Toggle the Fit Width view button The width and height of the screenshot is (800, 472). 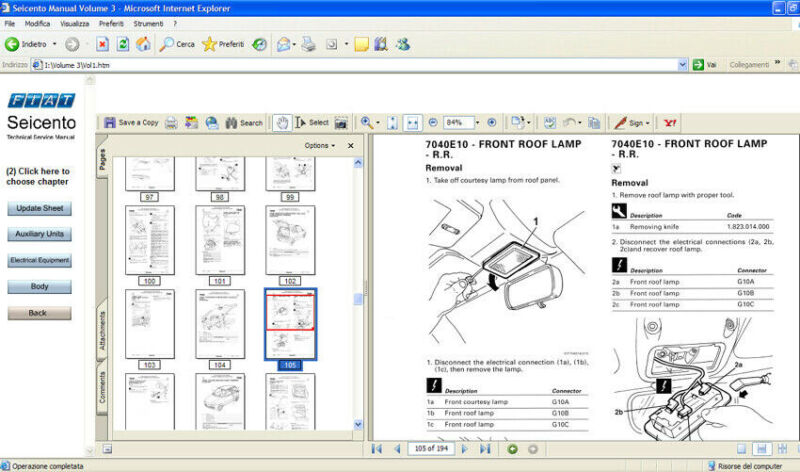pyautogui.click(x=414, y=123)
